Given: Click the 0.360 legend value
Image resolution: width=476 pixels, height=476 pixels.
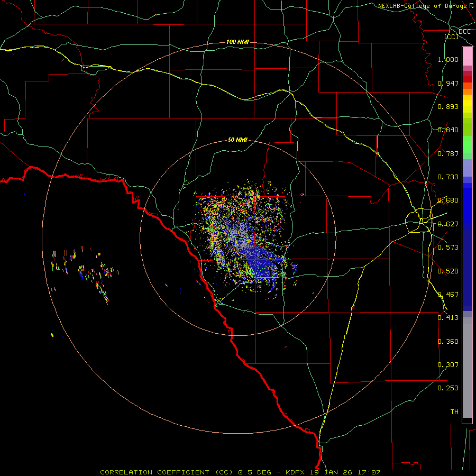Looking at the screenshot, I should tap(448, 342).
